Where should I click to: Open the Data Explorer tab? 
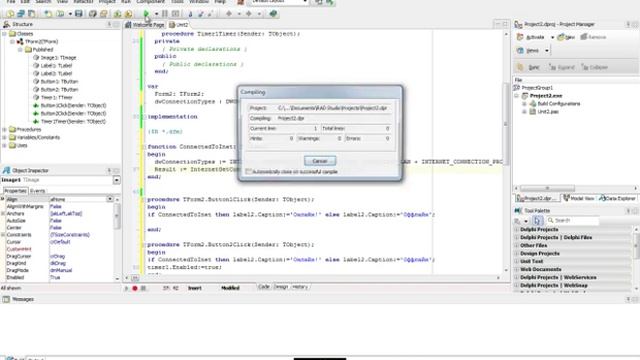point(617,198)
